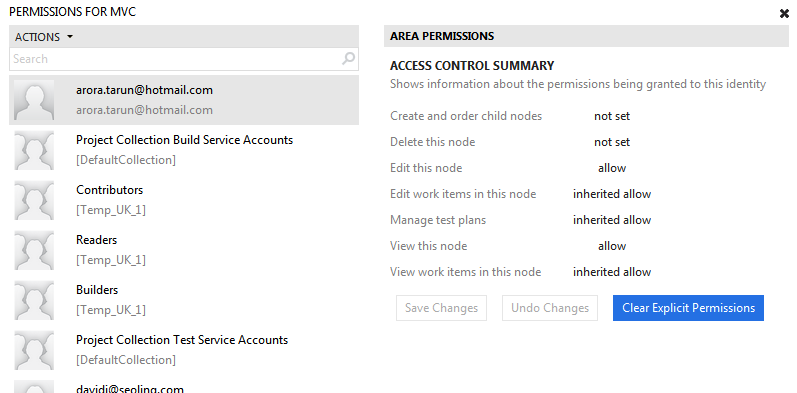Screen dimensions: 797x393
Task: Click group avatar for Test Service Accounts
Action: (x=34, y=350)
